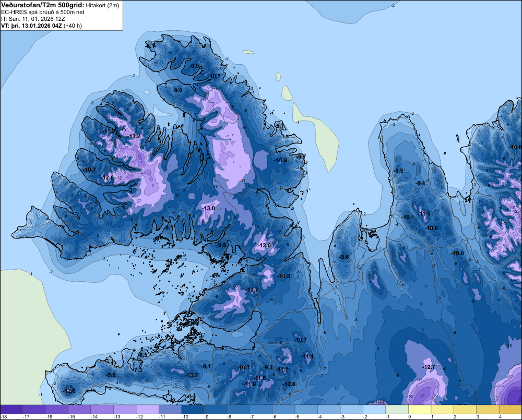Select the '-13.0' temperature value
The image size is (522, 420).
click(209, 208)
